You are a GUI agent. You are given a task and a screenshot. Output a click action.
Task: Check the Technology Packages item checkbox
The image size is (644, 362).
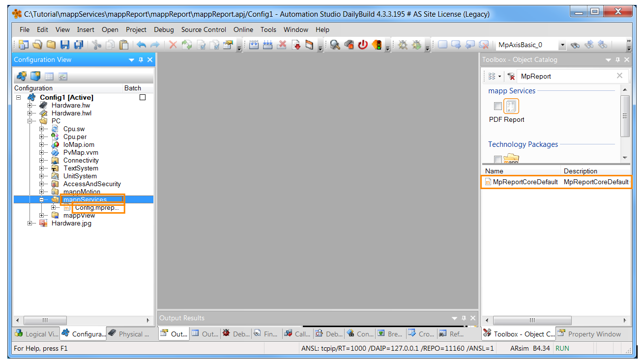[498, 160]
